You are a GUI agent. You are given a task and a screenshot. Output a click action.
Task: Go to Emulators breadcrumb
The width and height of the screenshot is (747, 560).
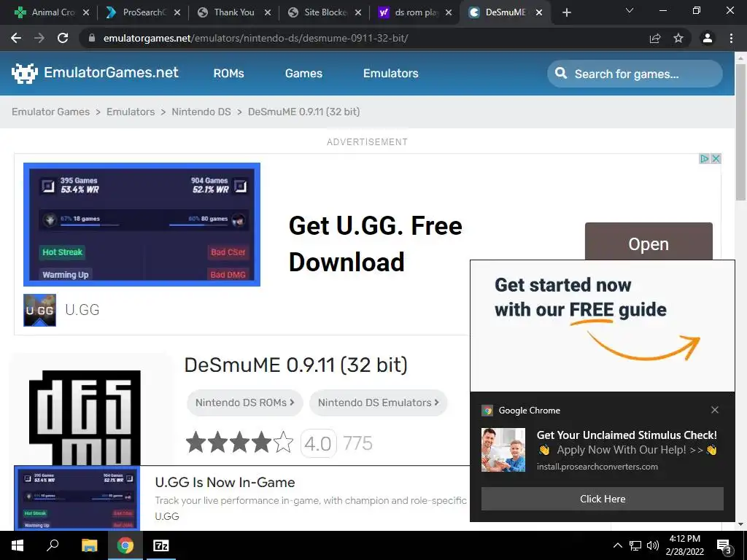[131, 112]
